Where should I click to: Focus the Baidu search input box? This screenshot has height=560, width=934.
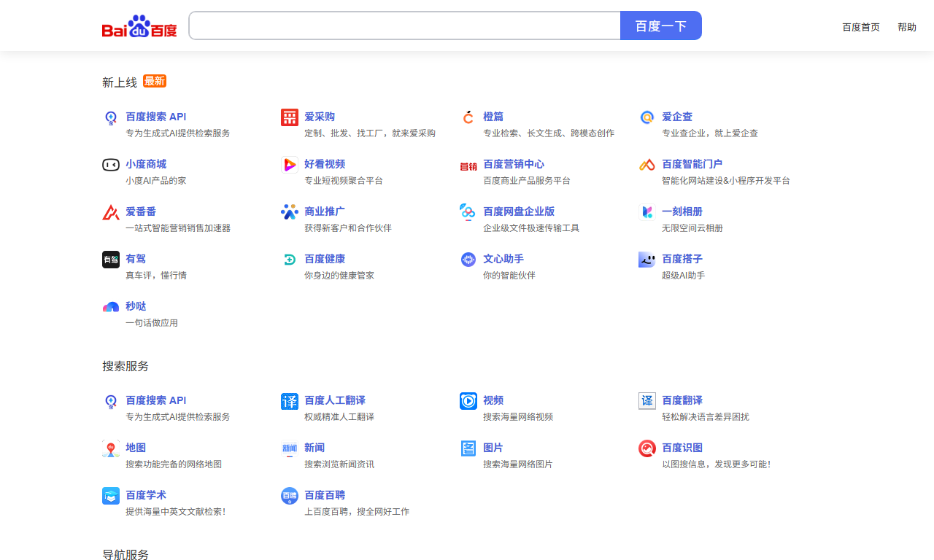click(405, 26)
